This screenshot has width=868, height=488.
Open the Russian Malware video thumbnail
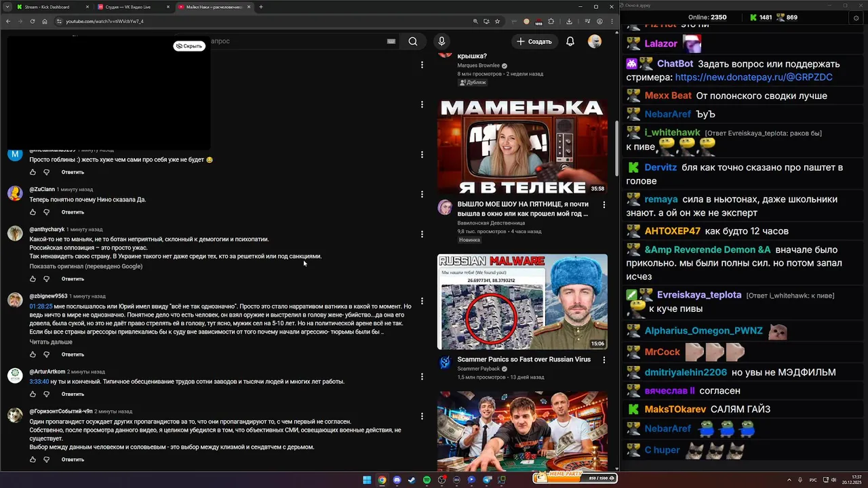(522, 302)
